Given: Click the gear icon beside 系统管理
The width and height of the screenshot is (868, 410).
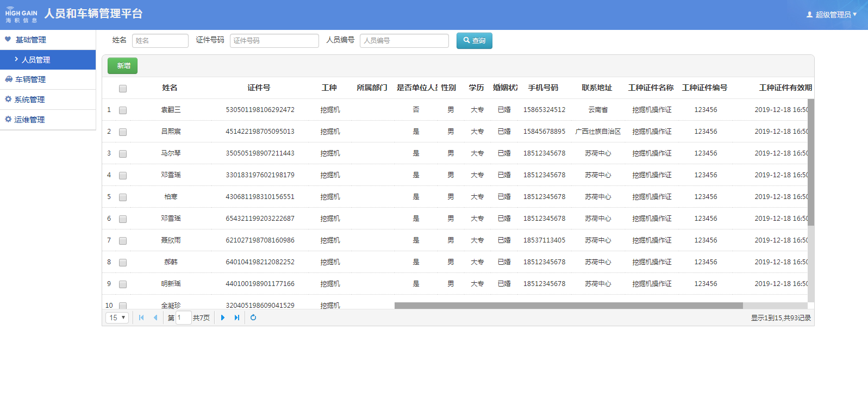Looking at the screenshot, I should tap(8, 100).
